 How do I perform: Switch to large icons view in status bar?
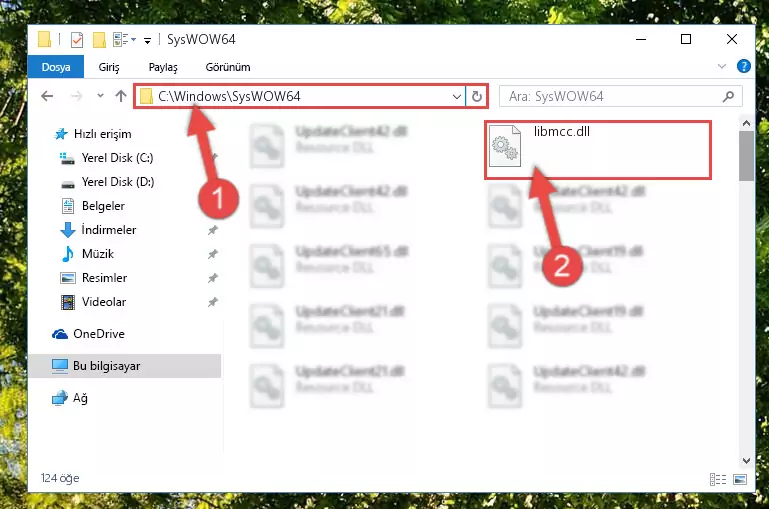pos(740,479)
